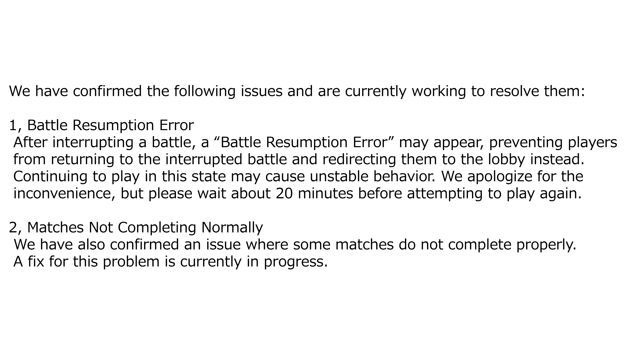Screen dimensions: 644x351
Task: Click the '2, Matches Not Completing Normally' heading
Action: [136, 227]
